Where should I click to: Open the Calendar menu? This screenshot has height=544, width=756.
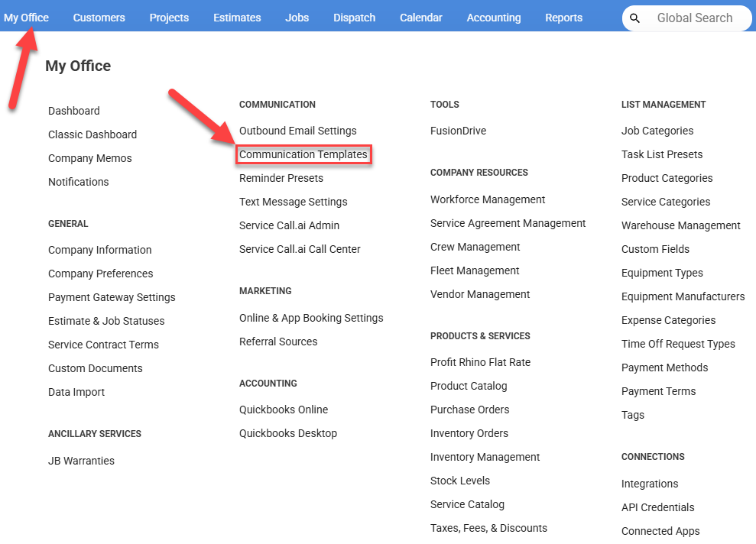421,18
